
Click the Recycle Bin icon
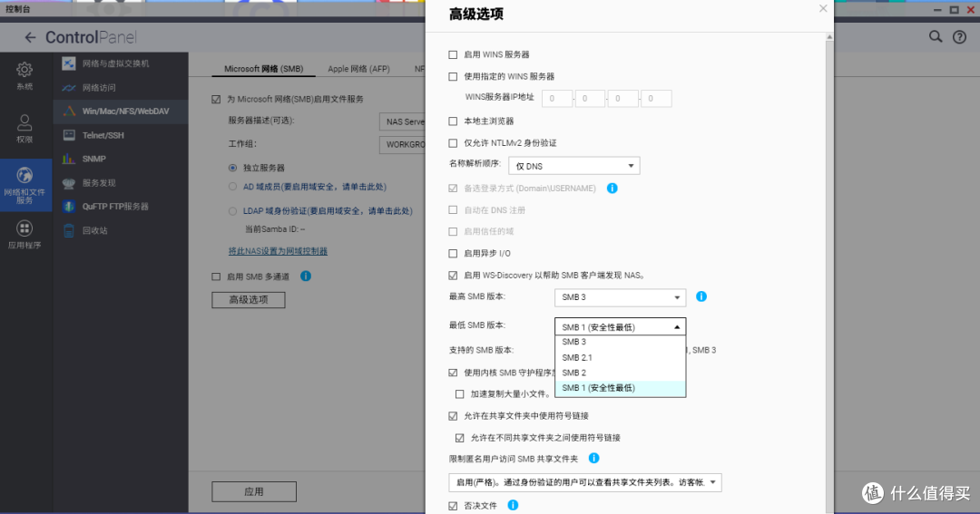(x=69, y=230)
